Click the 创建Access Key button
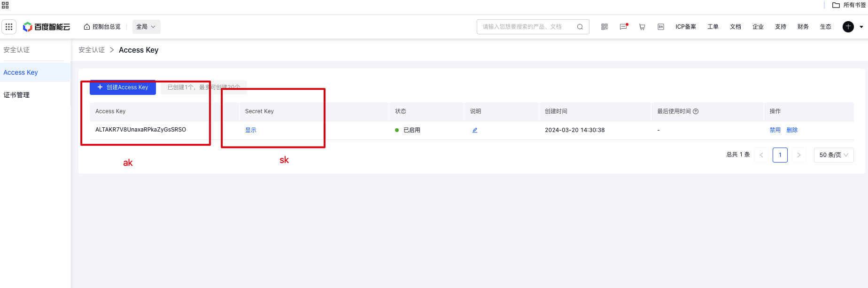 coord(123,87)
